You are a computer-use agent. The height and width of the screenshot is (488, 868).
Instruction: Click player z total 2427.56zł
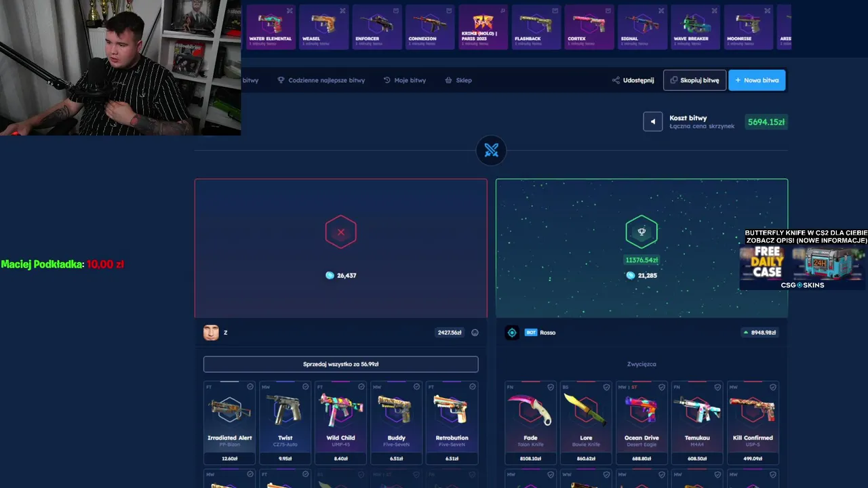coord(450,332)
